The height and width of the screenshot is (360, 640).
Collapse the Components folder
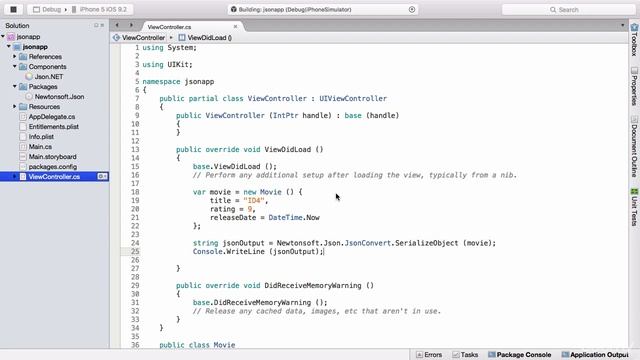pos(15,67)
